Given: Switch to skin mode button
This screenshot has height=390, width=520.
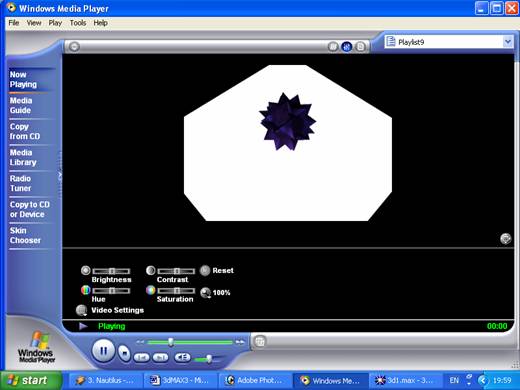Looking at the screenshot, I should (260, 341).
